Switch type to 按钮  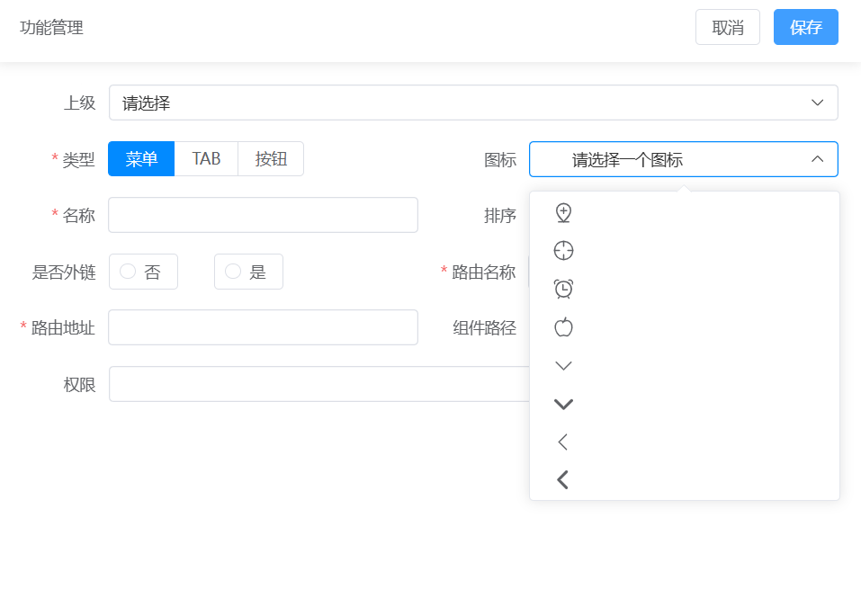click(x=271, y=158)
